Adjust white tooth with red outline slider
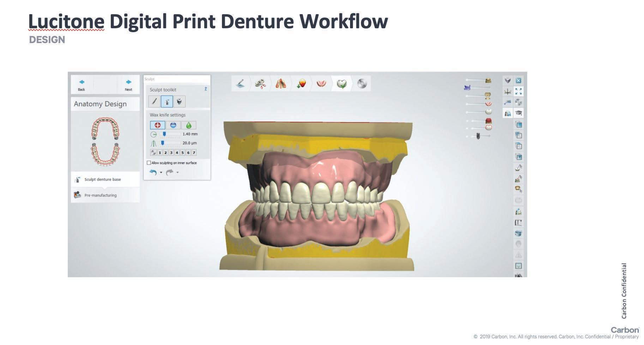This screenshot has width=644, height=345. pos(479,127)
